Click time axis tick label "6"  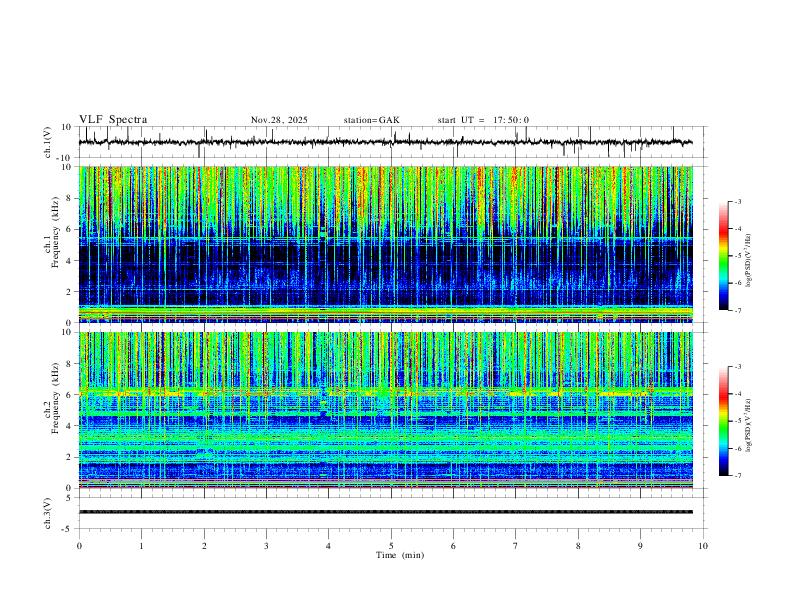pos(453,546)
